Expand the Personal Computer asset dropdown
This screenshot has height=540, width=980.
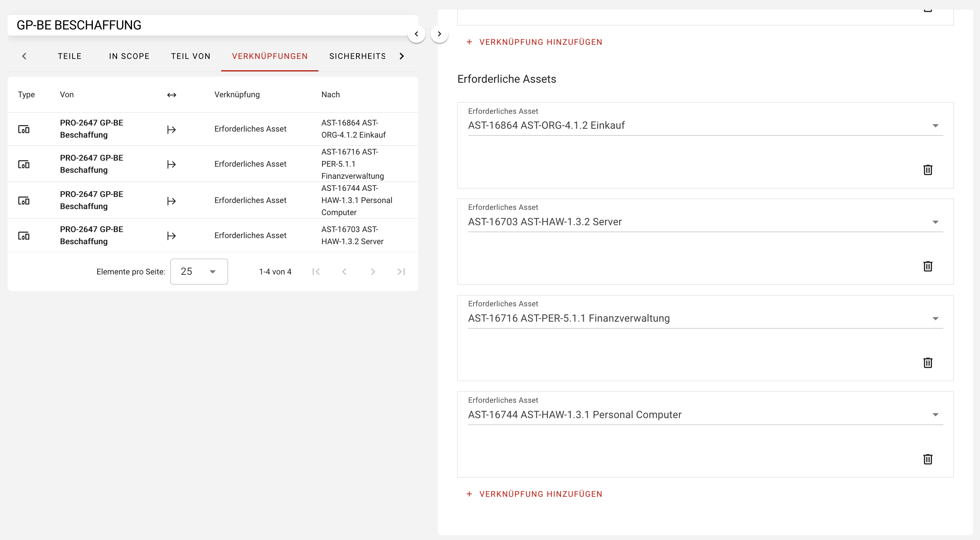(935, 415)
